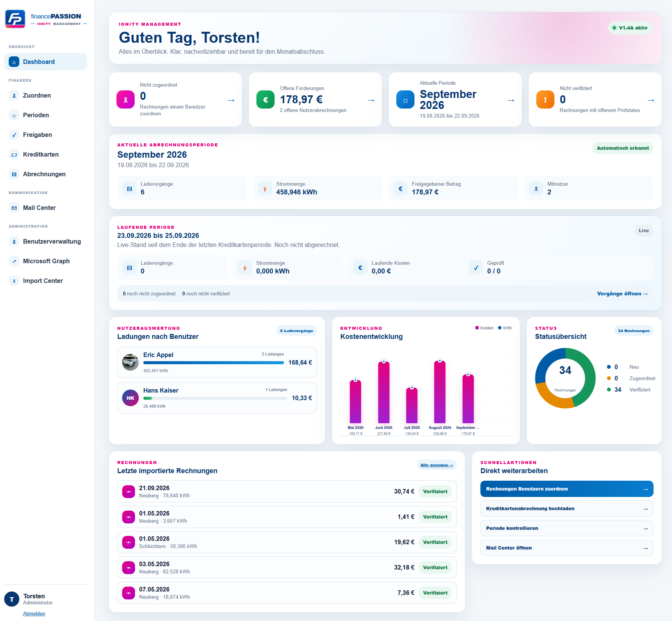The width and height of the screenshot is (672, 621).
Task: Click the Statusübersicht donut chart
Action: pyautogui.click(x=565, y=378)
